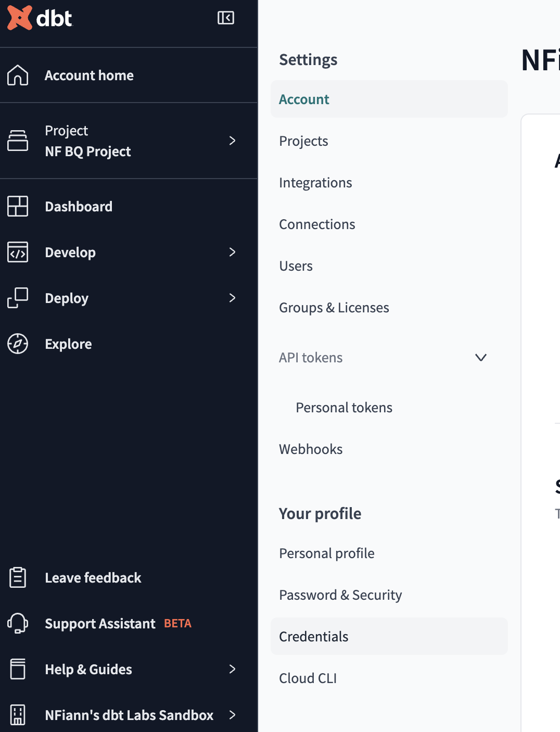Click the Develop code icon
Screen dimensions: 560x732
(x=18, y=252)
